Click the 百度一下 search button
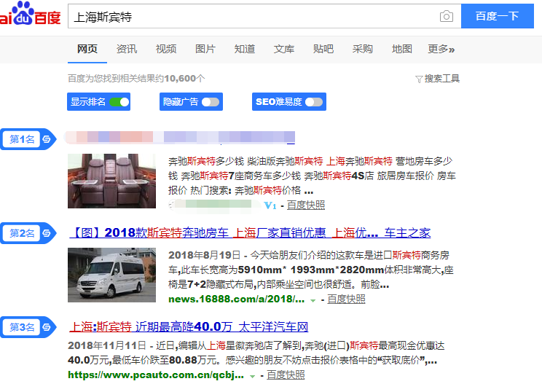542x392 pixels. (498, 16)
